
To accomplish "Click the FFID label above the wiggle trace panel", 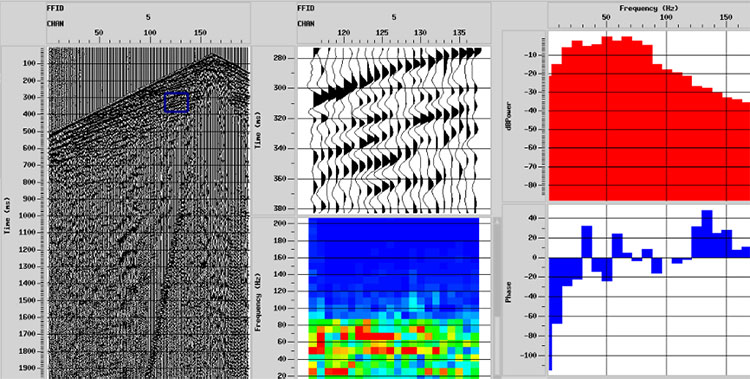I will 306,8.
